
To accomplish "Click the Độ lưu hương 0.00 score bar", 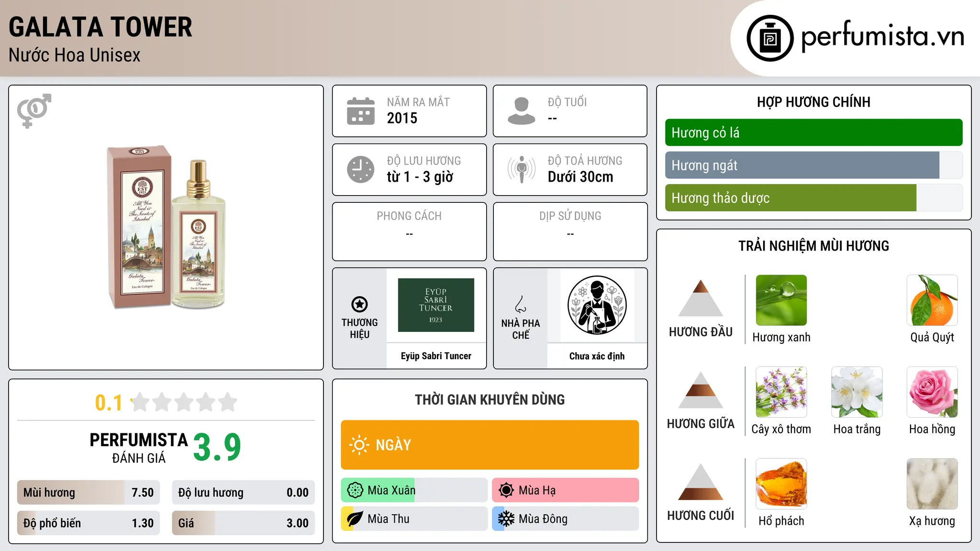I will pyautogui.click(x=244, y=492).
